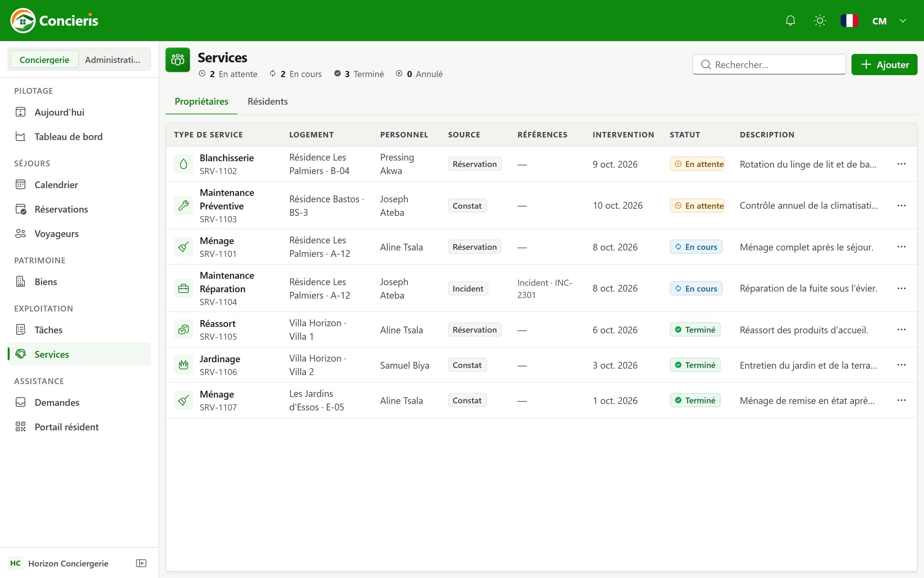Select the Résidents tab
The height and width of the screenshot is (578, 924).
click(268, 102)
